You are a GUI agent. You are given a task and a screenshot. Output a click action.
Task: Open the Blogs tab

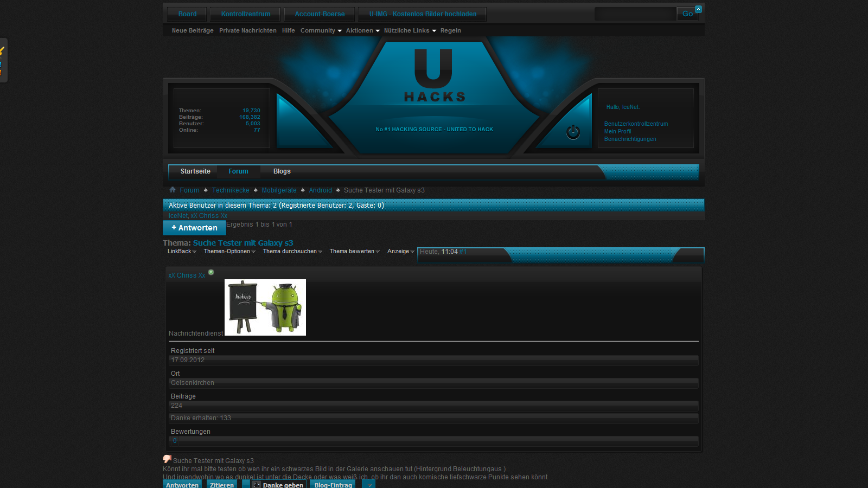(x=282, y=171)
